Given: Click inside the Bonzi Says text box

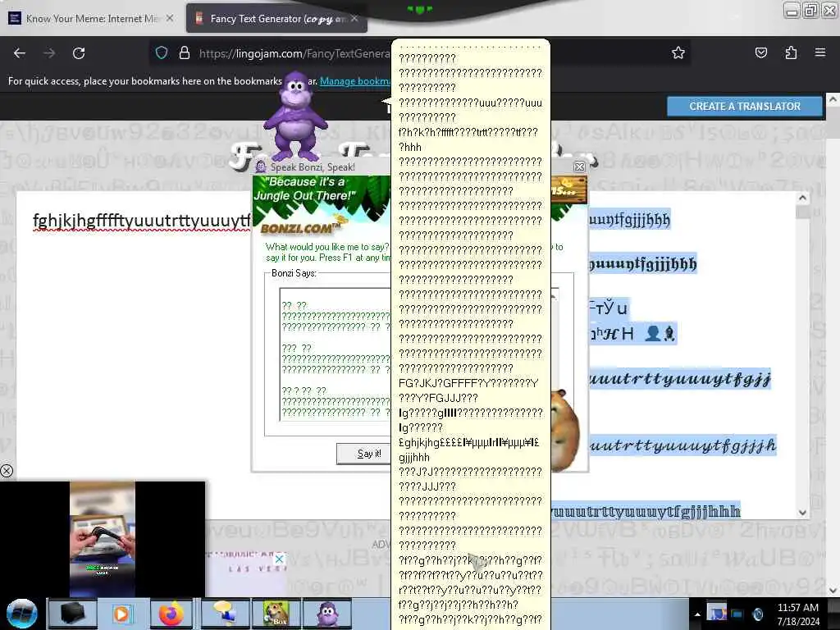Looking at the screenshot, I should tap(336, 354).
